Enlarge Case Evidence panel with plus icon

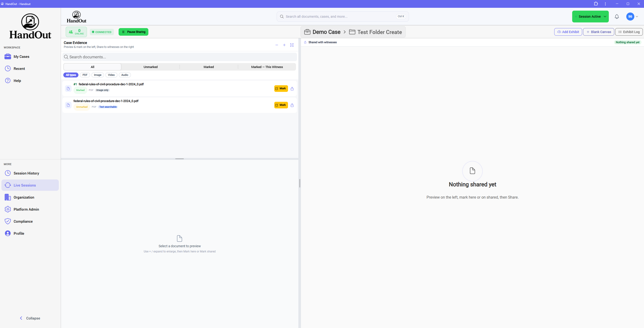[284, 45]
